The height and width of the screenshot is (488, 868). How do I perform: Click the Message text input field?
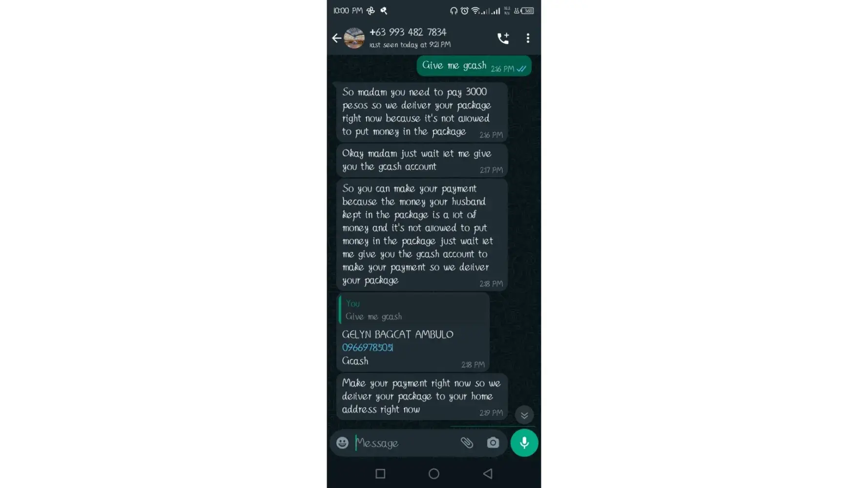pos(405,443)
